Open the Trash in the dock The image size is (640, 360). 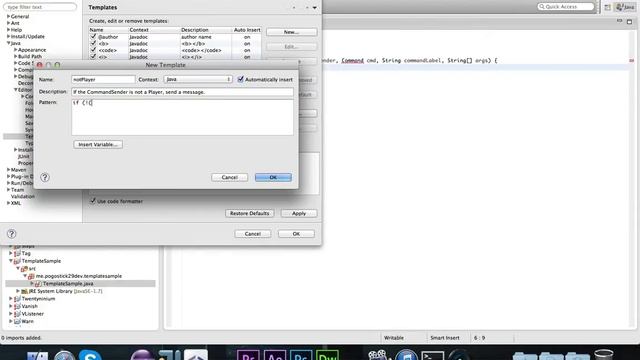603,355
